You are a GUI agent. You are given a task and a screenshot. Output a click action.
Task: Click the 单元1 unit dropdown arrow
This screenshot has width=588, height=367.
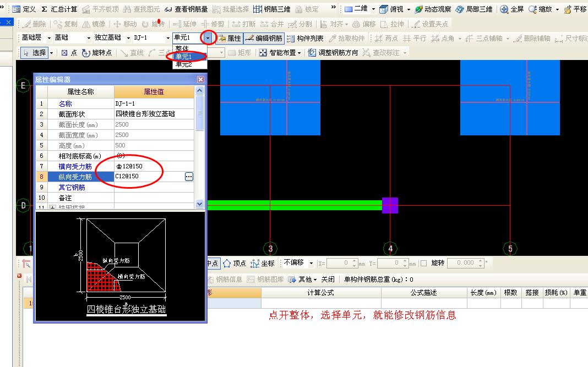[208, 38]
